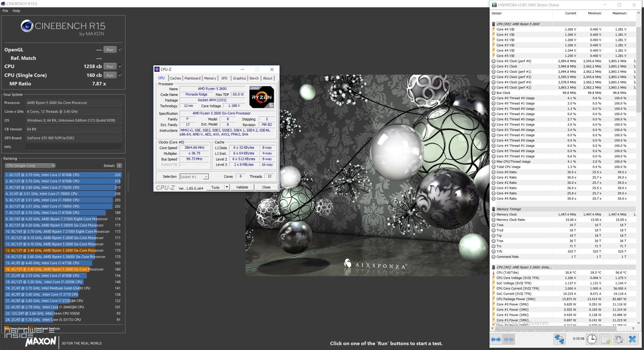Viewport: 644px width, 350px height.
Task: Toggle the CPU test checkbox
Action: click(120, 66)
